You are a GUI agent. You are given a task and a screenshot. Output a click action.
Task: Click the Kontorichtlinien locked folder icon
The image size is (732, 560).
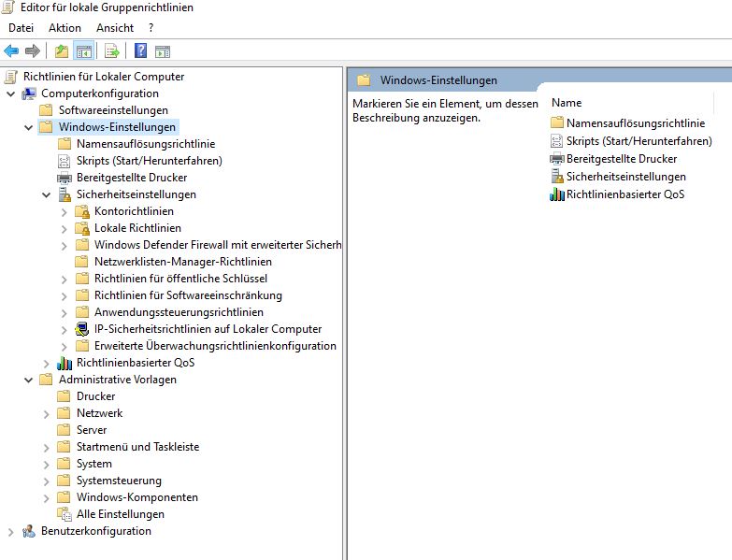[x=82, y=212]
